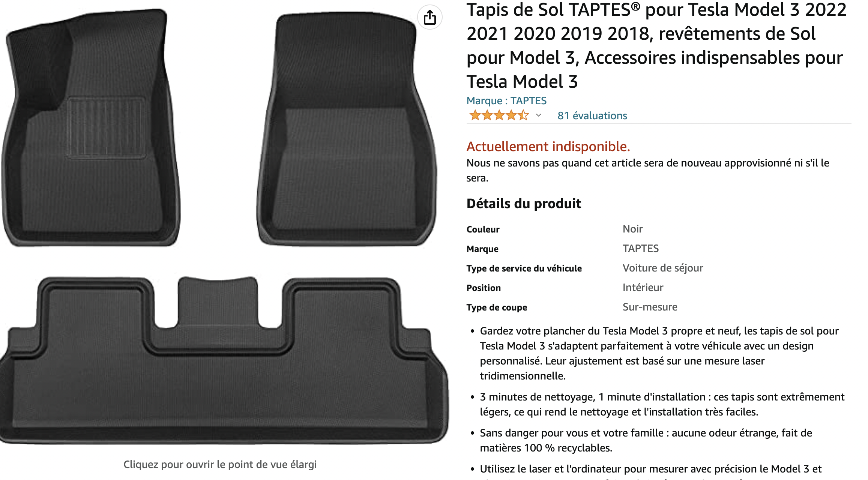
Task: Click the 'TAPTES' value in Marque row
Action: (641, 248)
